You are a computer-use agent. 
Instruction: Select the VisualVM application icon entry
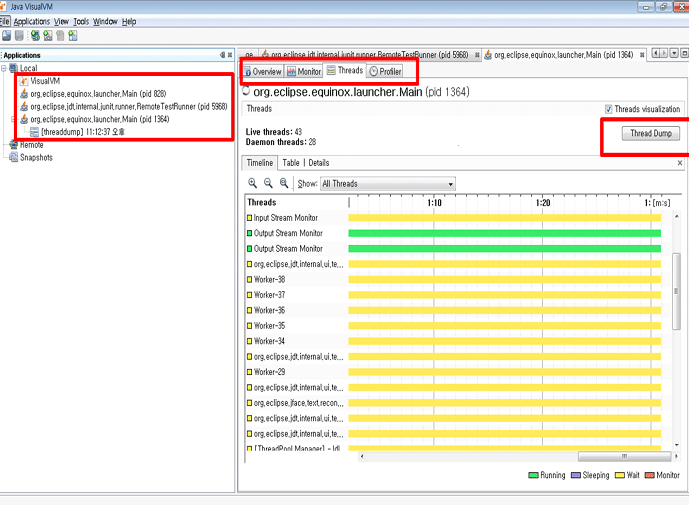click(40, 81)
